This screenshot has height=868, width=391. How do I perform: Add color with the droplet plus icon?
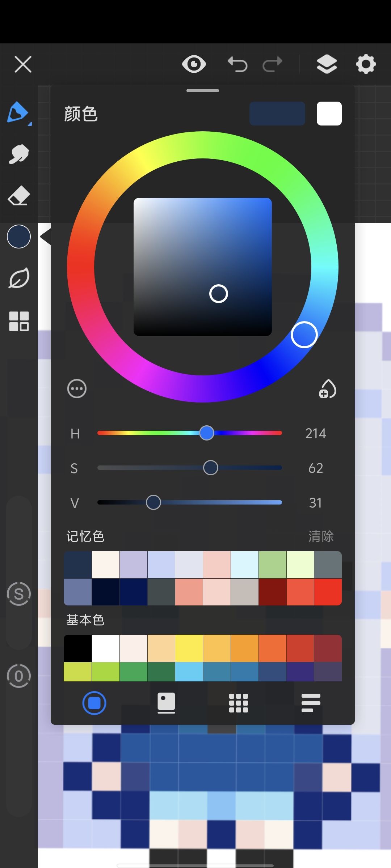coord(328,389)
